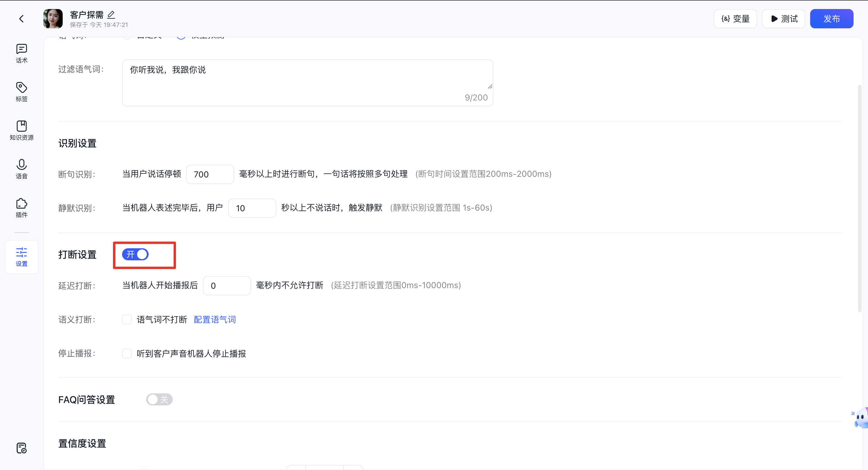Check the 语气词不打断 checkbox

coord(127,320)
